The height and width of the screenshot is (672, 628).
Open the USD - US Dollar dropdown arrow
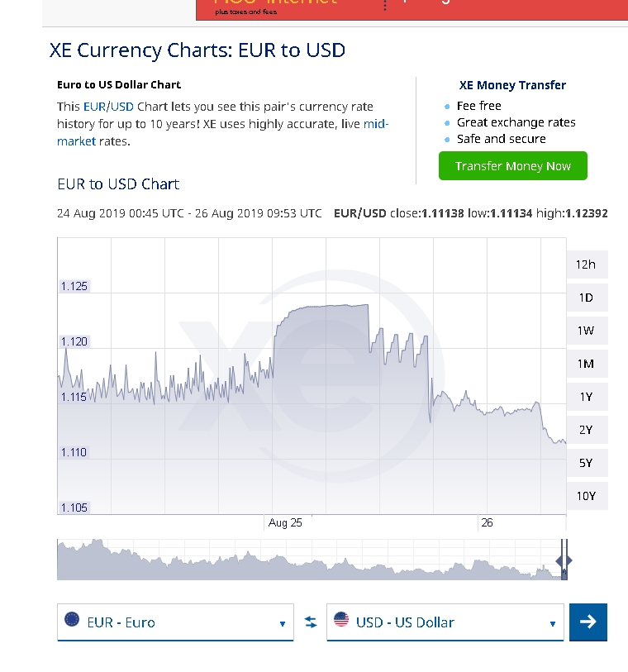[553, 623]
